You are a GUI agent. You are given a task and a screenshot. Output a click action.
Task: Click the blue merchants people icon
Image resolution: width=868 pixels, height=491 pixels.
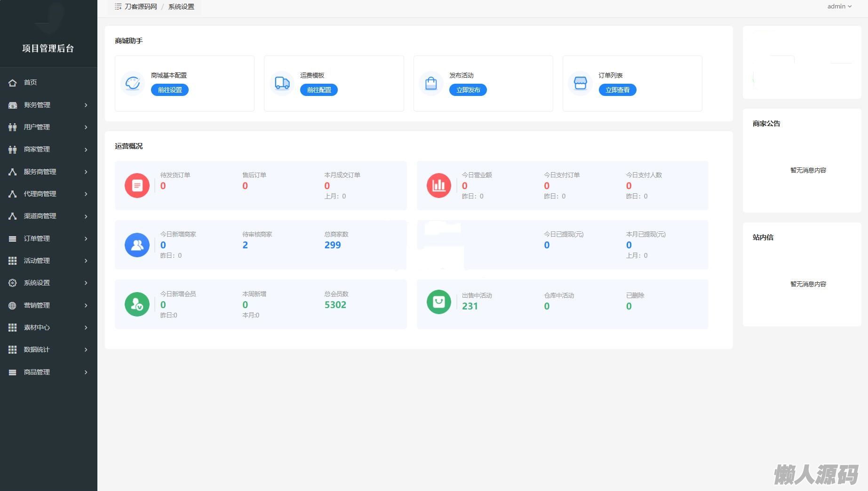point(137,245)
